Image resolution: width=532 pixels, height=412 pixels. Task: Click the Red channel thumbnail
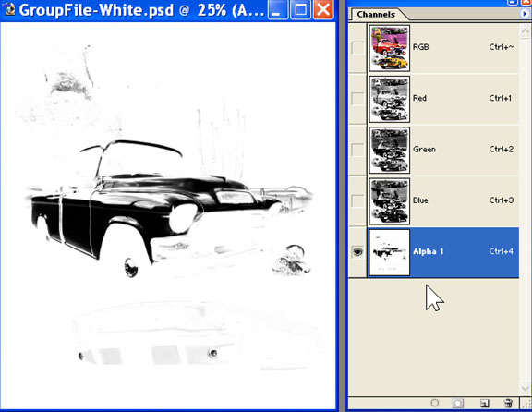(390, 99)
